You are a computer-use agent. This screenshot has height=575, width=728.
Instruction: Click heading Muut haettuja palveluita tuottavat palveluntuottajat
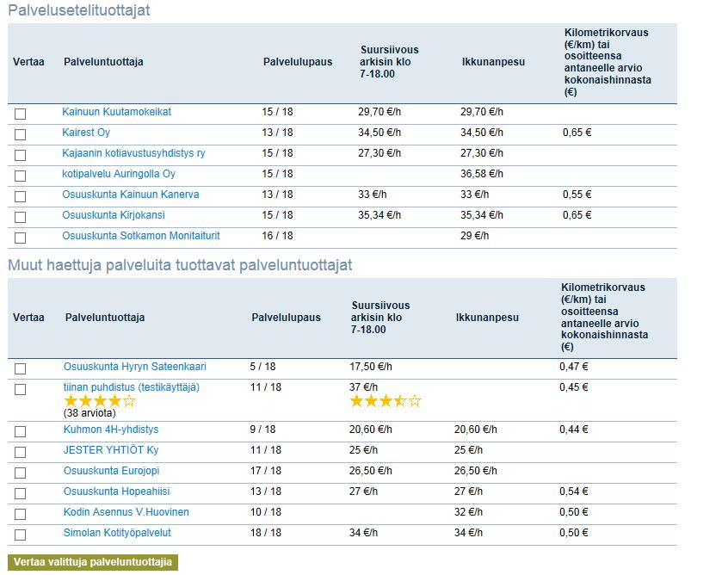180,265
